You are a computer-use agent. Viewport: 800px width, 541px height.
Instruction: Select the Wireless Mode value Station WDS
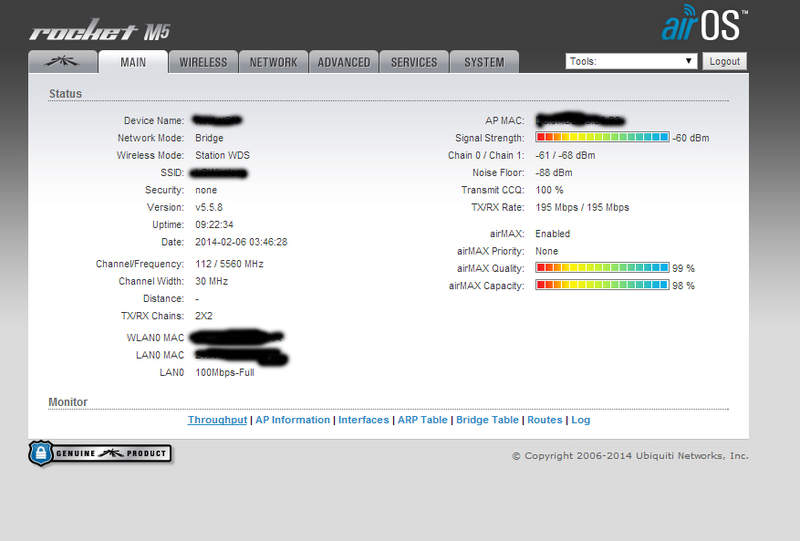[x=222, y=155]
